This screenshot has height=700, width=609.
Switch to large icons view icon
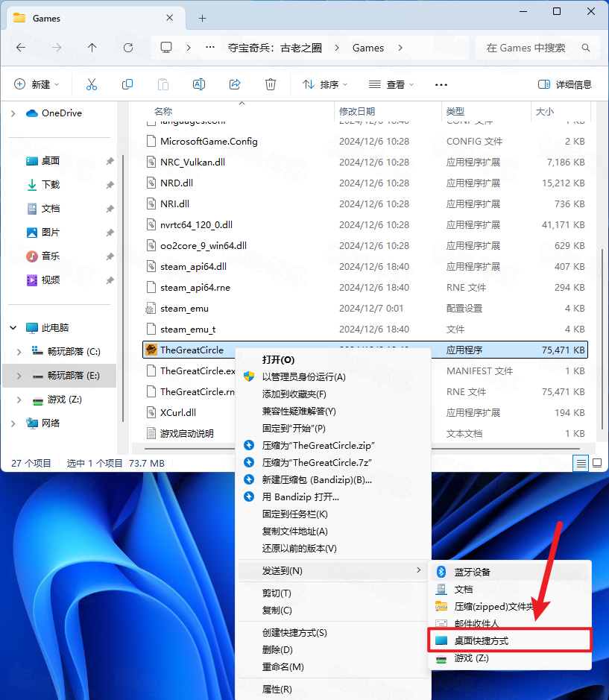[597, 464]
